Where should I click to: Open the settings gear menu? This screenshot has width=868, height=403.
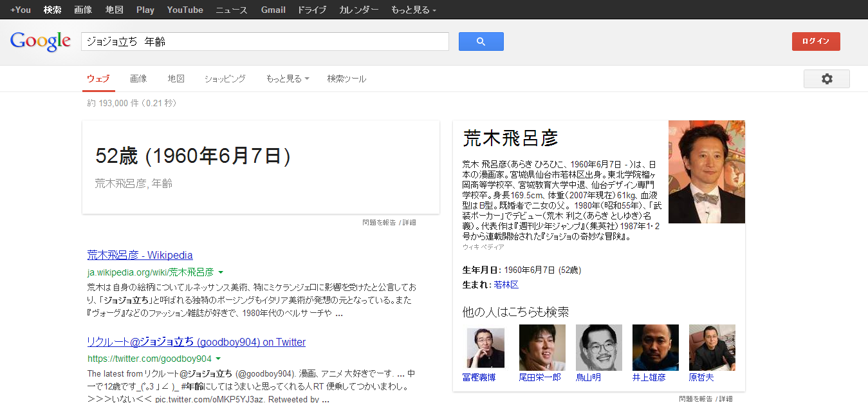826,79
